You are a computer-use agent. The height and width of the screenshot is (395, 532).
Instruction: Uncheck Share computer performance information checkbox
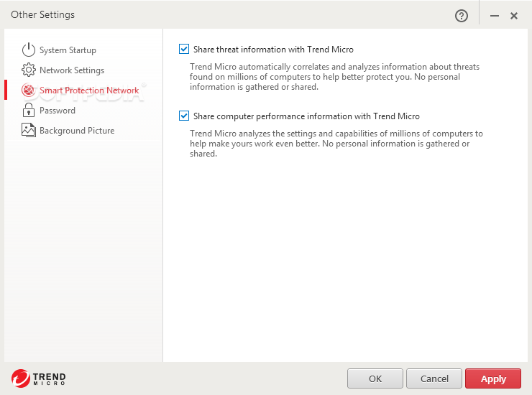coord(184,116)
